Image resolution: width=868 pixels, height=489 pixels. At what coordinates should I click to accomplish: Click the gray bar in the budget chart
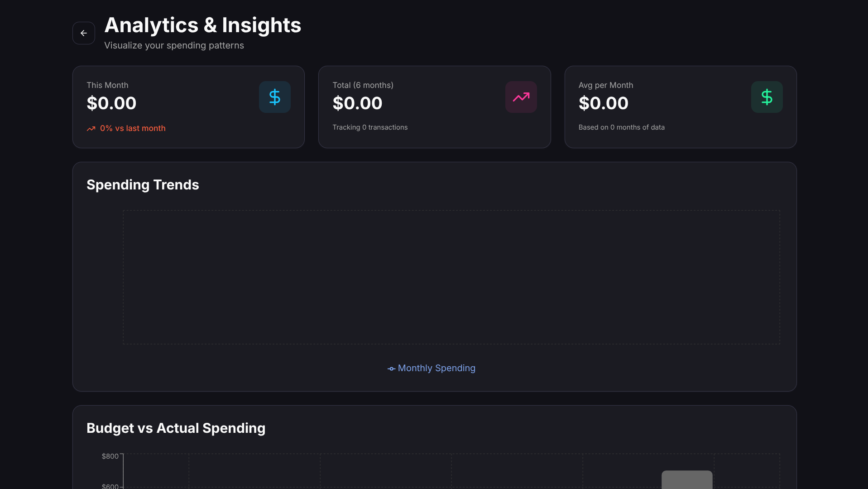tap(686, 480)
